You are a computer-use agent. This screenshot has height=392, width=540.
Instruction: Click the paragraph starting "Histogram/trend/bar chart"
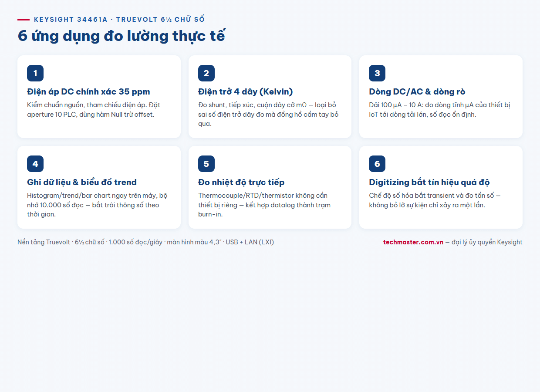(97, 205)
